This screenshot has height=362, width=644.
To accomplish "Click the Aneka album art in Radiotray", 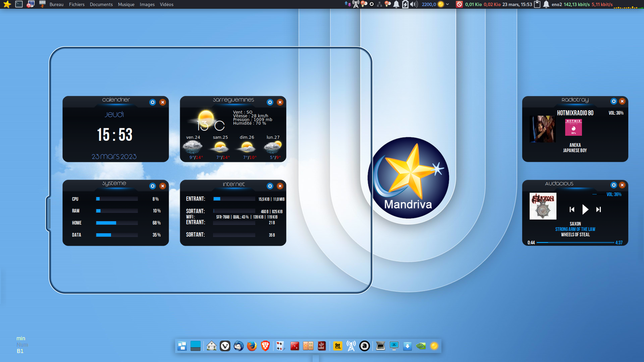I will pos(542,129).
